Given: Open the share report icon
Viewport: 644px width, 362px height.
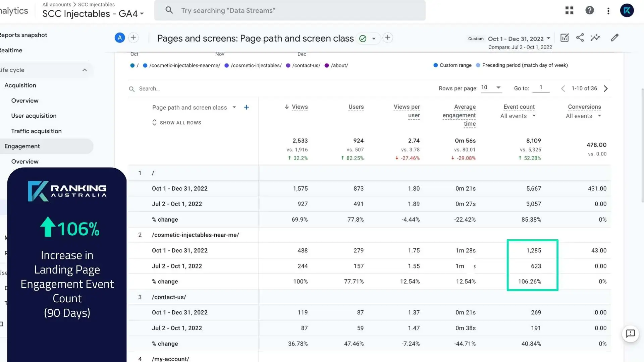Looking at the screenshot, I should click(x=580, y=38).
